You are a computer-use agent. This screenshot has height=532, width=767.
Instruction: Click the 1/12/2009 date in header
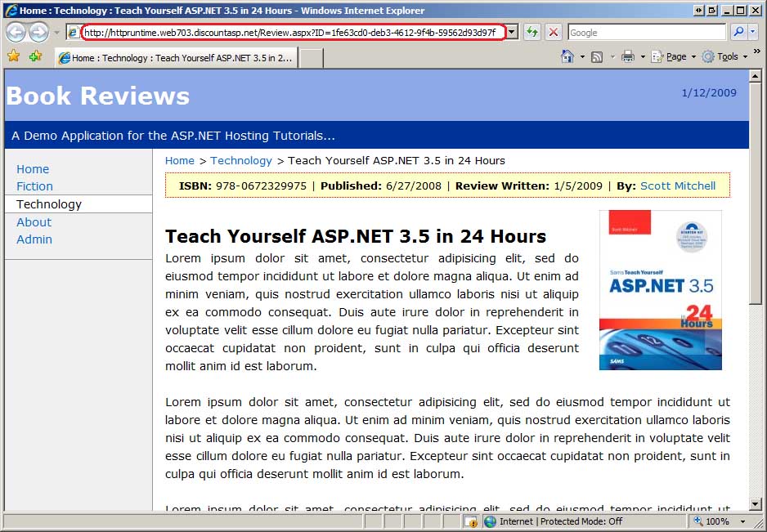click(709, 93)
